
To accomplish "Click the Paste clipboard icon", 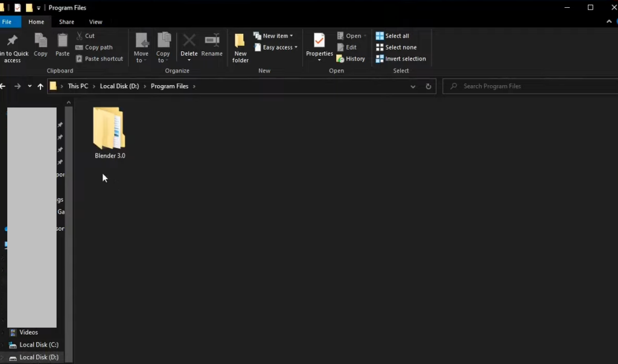I will tap(62, 40).
